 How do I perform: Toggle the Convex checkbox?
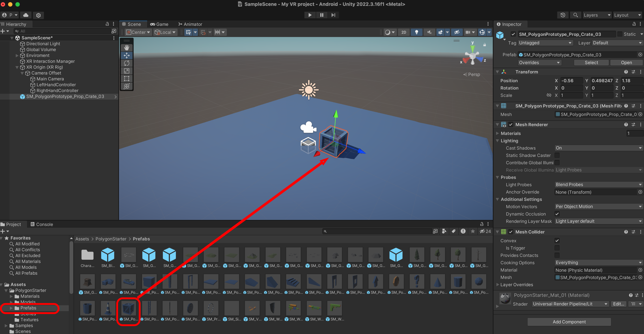tap(557, 241)
